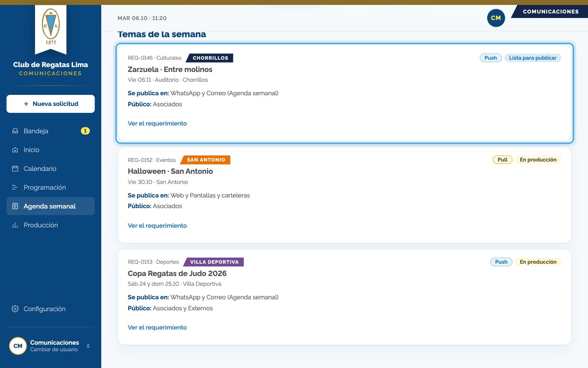Click the title Halloween · San Antonio

(x=170, y=171)
